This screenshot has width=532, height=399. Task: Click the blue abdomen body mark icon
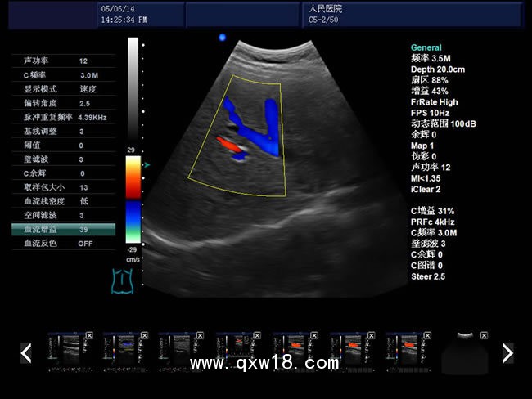click(122, 281)
